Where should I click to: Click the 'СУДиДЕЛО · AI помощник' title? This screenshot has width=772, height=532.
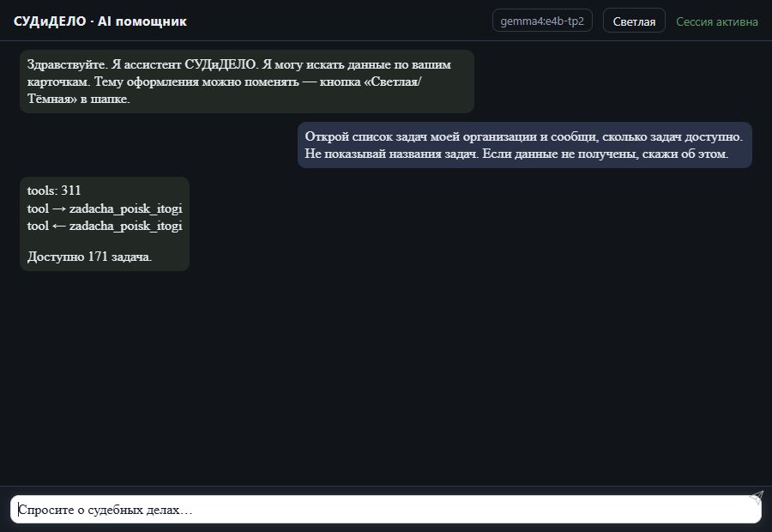pos(100,21)
